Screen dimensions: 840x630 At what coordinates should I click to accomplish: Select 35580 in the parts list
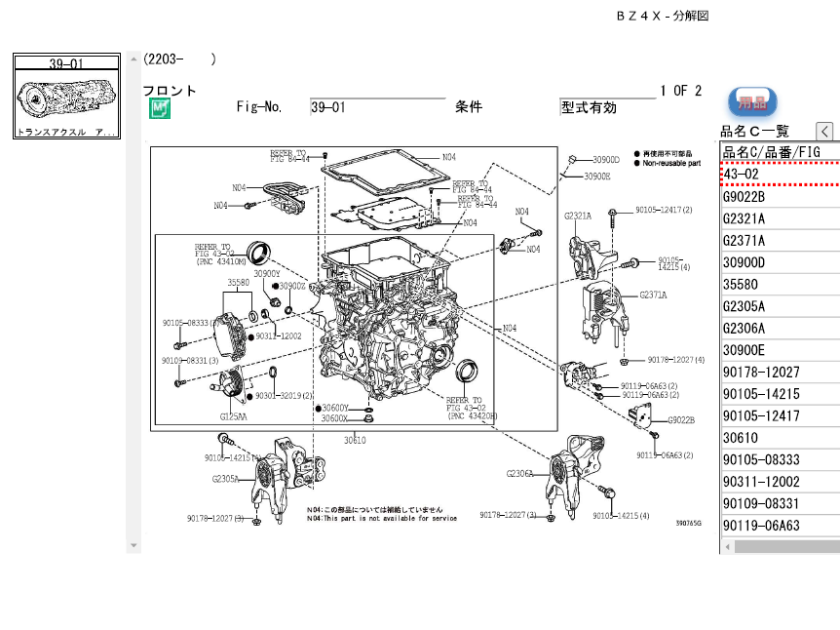(781, 285)
